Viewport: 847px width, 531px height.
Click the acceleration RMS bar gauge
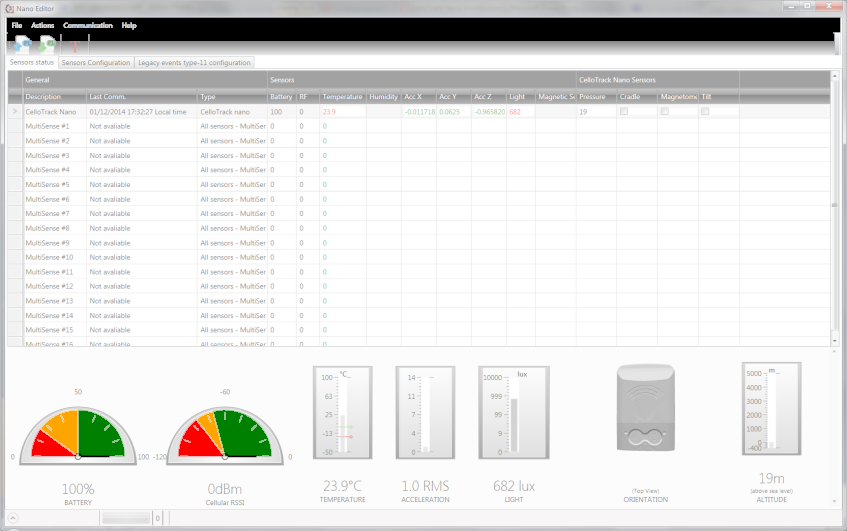425,413
